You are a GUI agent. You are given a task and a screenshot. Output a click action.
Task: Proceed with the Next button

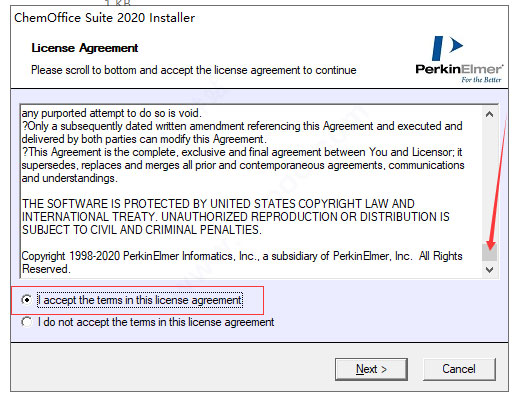click(371, 369)
